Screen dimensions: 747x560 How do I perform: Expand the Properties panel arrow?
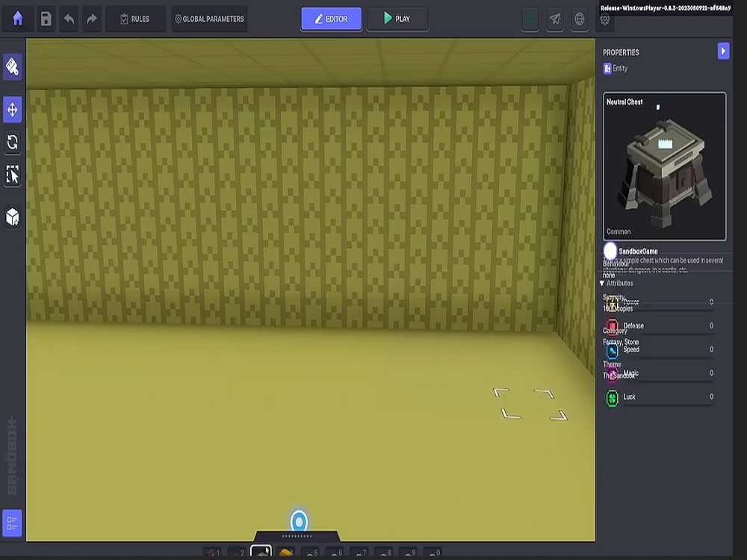tap(722, 51)
